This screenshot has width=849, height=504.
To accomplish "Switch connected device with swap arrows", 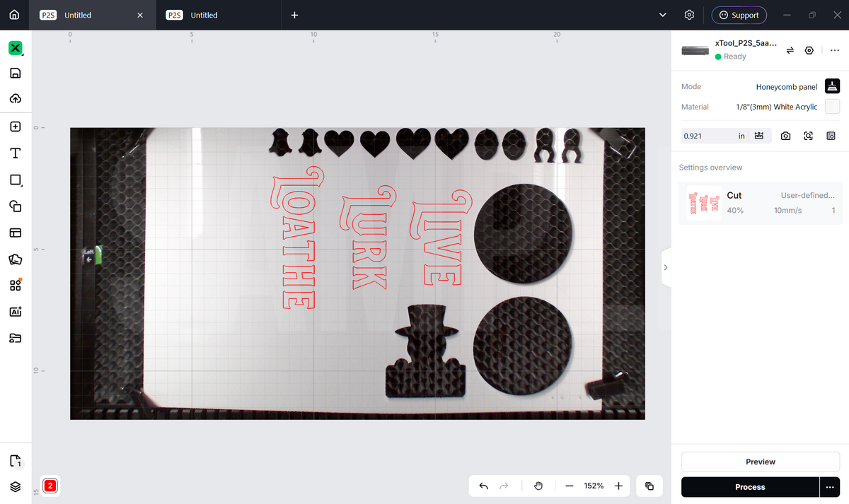I will (790, 50).
